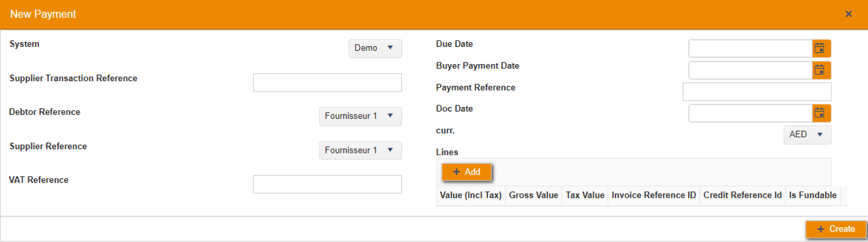Image resolution: width=868 pixels, height=242 pixels.
Task: Focus the Buyer Payment Date text field
Action: pos(750,70)
